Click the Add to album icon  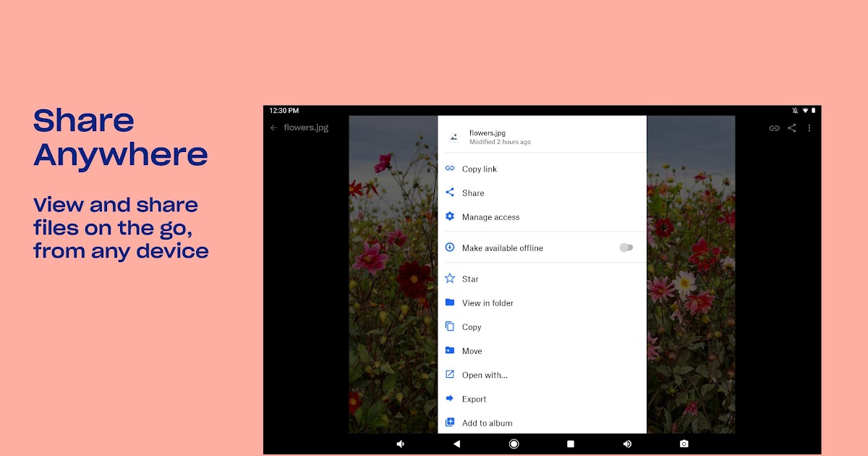pyautogui.click(x=450, y=423)
